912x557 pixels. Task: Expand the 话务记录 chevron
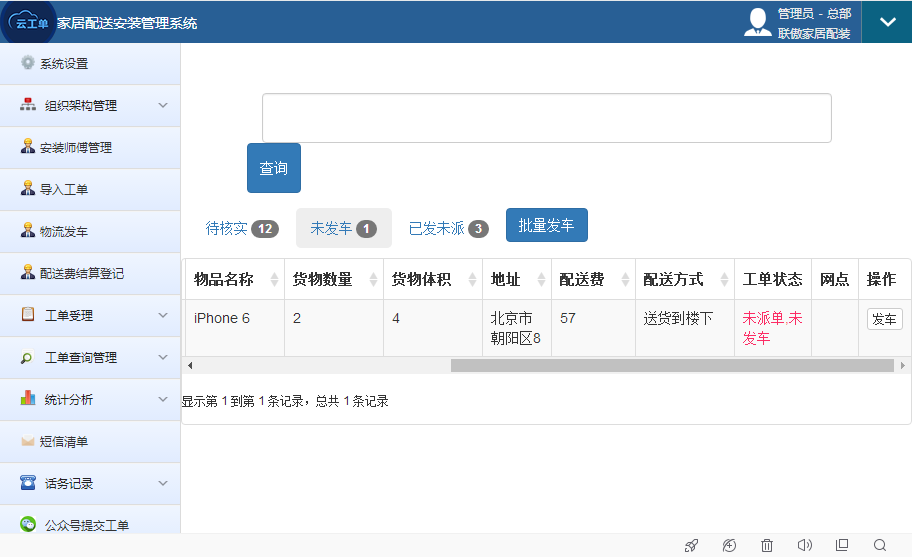click(163, 483)
